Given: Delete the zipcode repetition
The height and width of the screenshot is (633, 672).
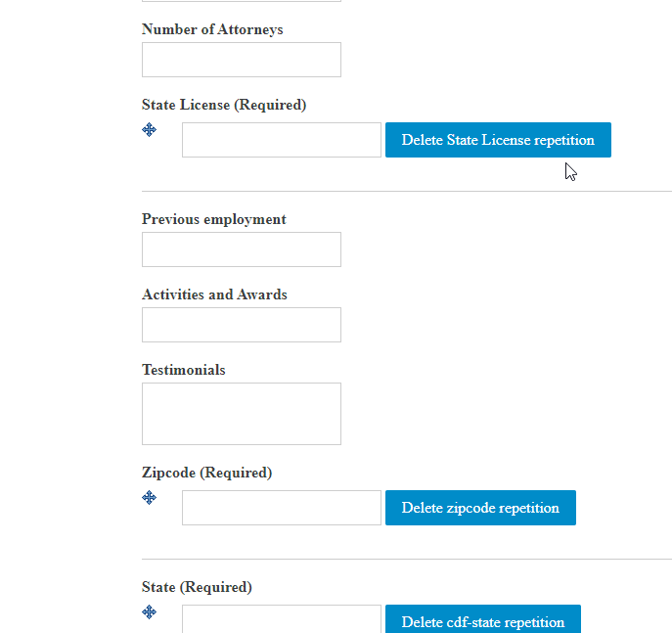Looking at the screenshot, I should click(480, 508).
